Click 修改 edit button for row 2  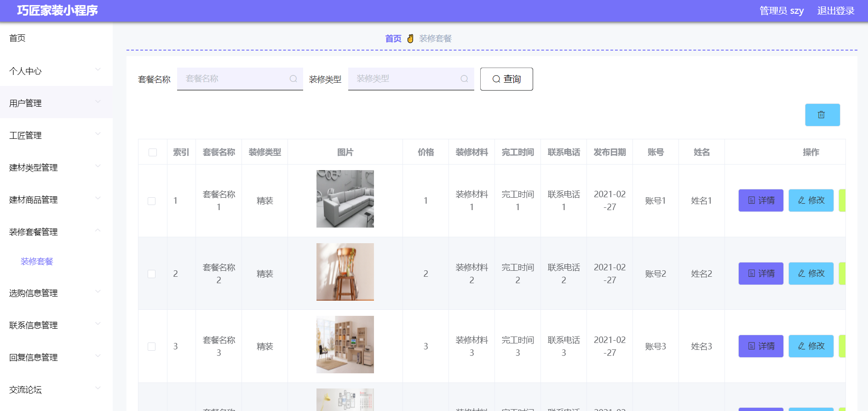pos(811,274)
